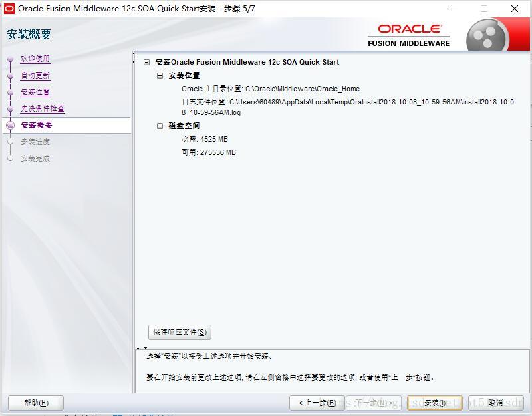Click the disabled 安装进度 step
The image size is (532, 416).
click(35, 142)
